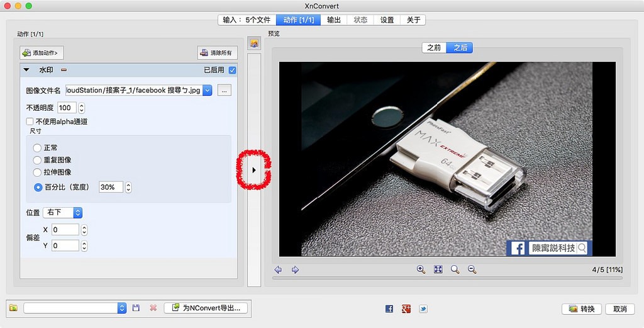Go to next preview image with the right arrow
Viewport: 644px width, 328px height.
[295, 269]
